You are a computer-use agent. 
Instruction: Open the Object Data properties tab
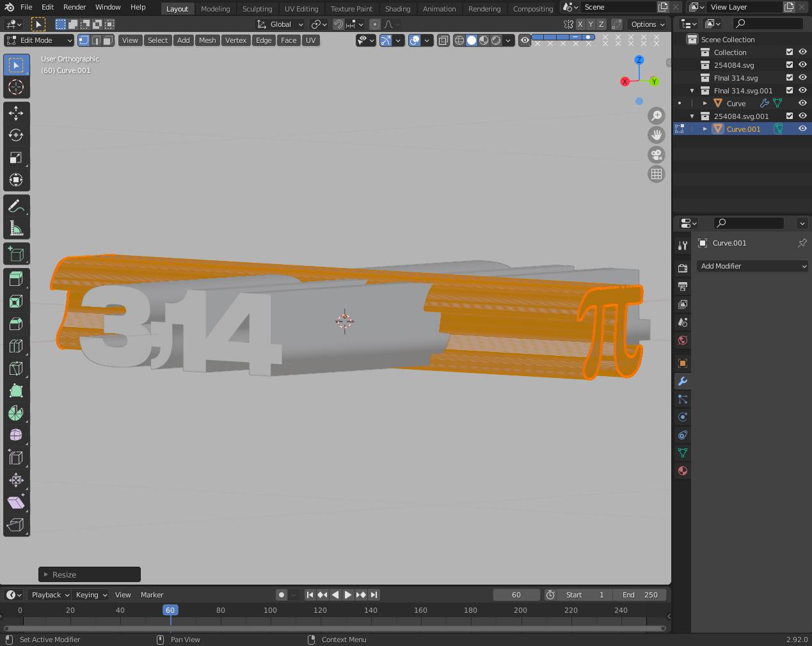683,453
